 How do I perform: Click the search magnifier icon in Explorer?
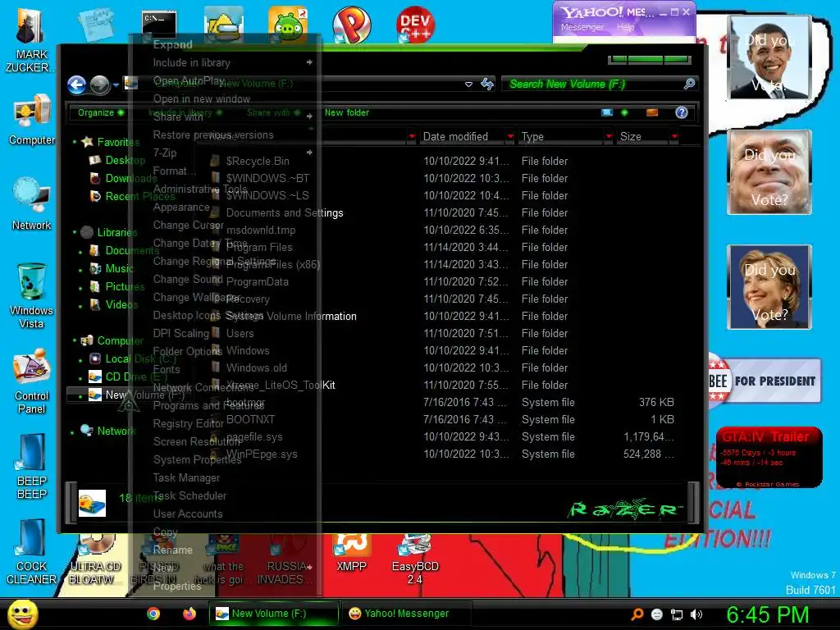[x=689, y=84]
